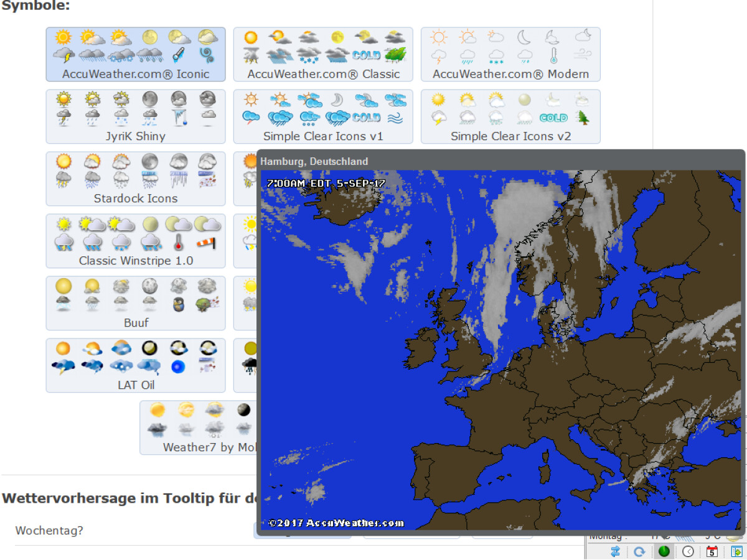Click the windsock icon in Classic Winstripe 1.0
The height and width of the screenshot is (560, 747).
pyautogui.click(x=206, y=243)
